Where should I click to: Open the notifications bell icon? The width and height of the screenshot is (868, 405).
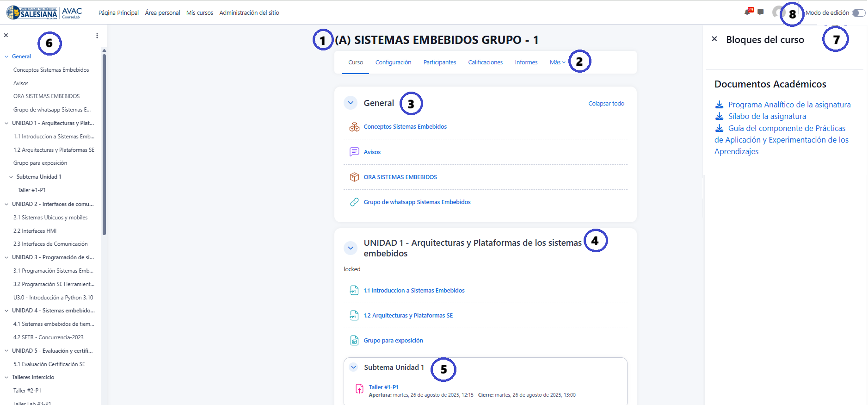pos(747,12)
